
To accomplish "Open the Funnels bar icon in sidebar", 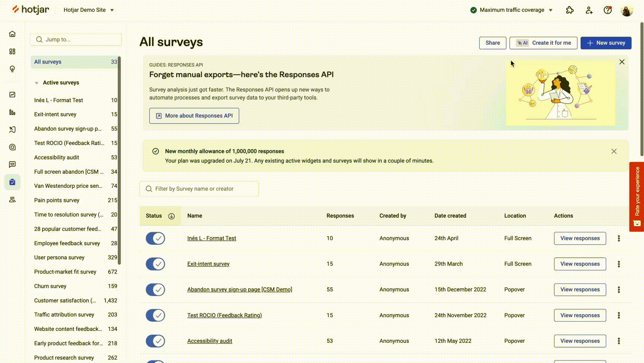I will pos(12,112).
